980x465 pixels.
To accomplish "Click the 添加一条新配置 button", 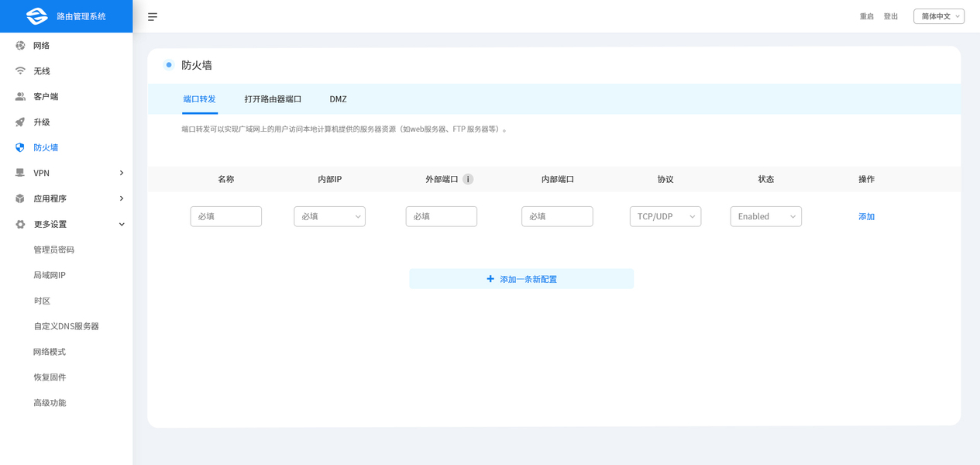I will click(x=521, y=279).
